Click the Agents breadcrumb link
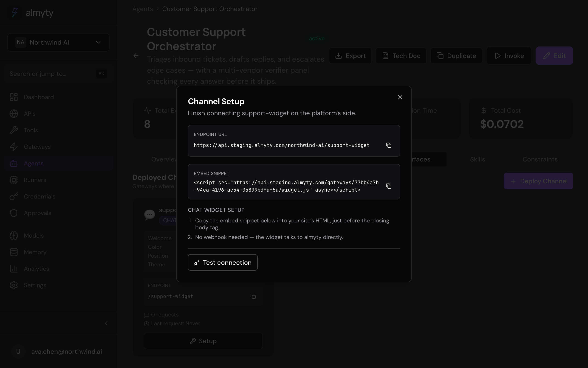588x368 pixels. tap(143, 9)
